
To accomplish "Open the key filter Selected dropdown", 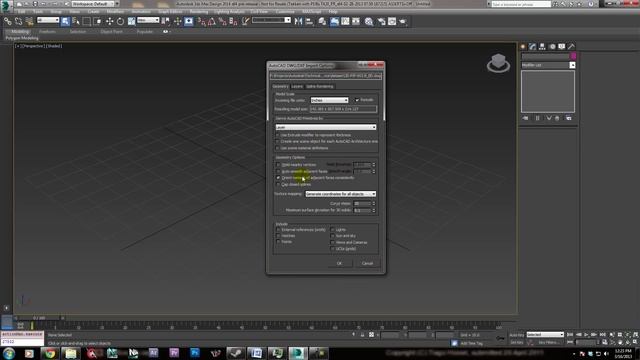I will pos(545,334).
